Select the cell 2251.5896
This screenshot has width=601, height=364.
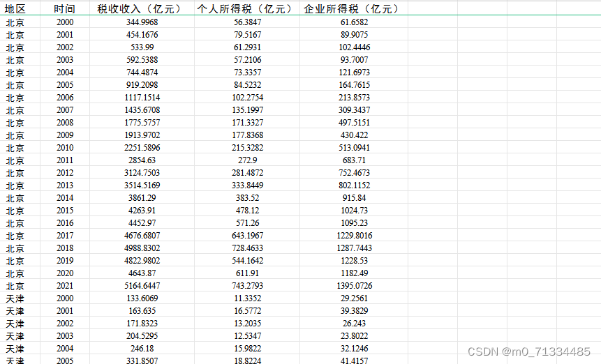click(142, 148)
